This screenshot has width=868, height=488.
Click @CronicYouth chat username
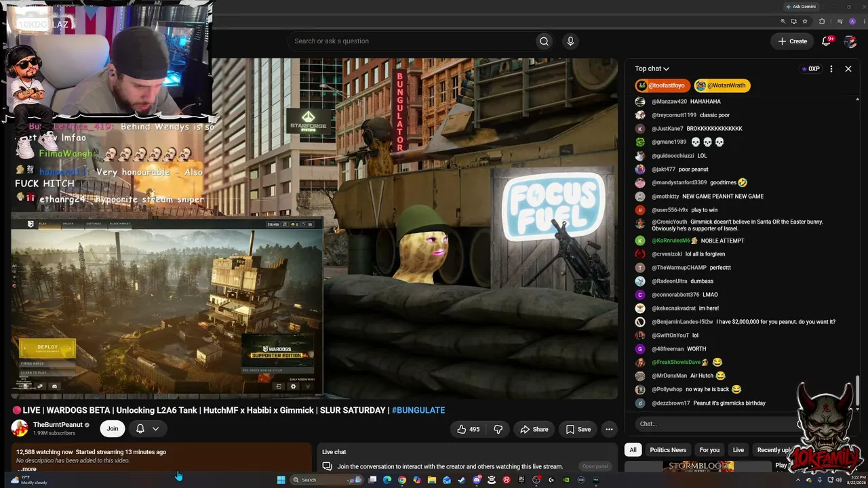coord(669,222)
